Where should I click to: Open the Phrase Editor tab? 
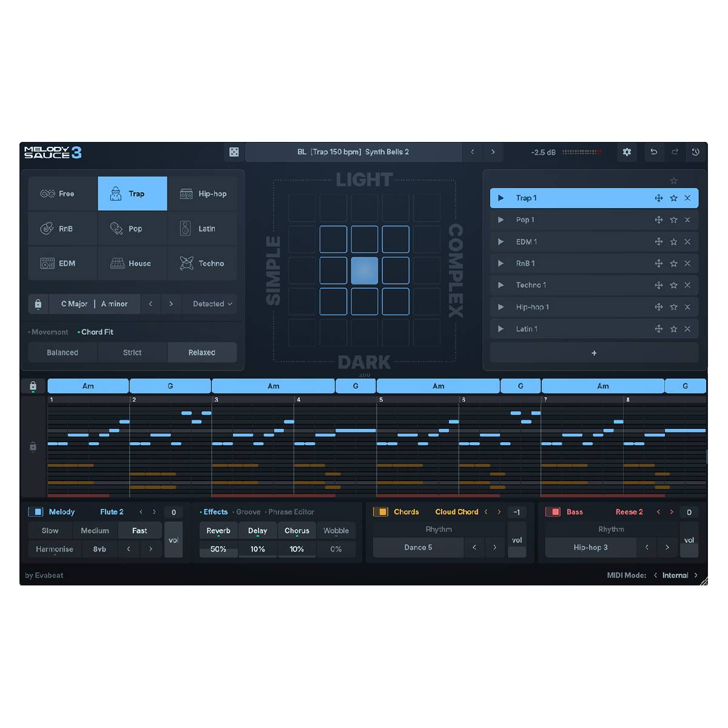click(x=291, y=512)
